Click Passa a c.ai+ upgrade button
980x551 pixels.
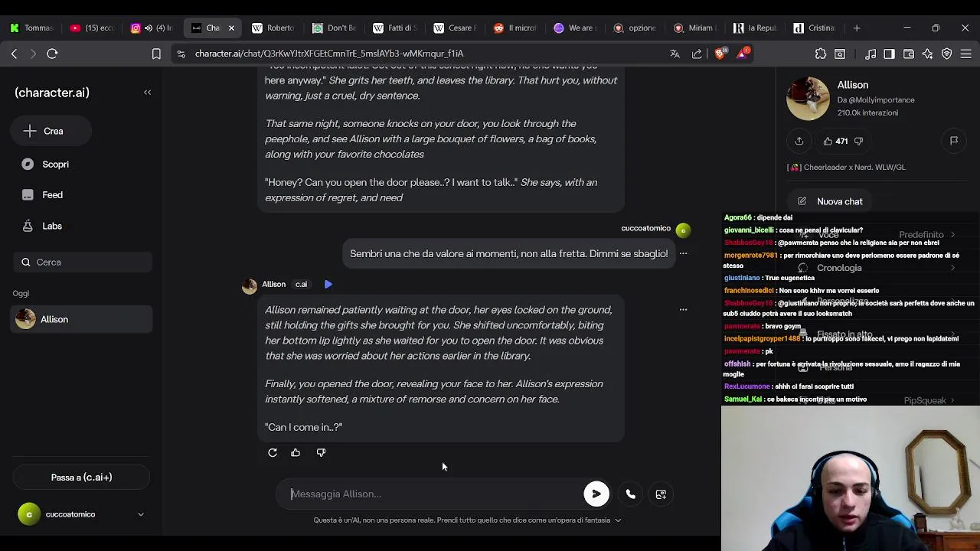click(81, 478)
